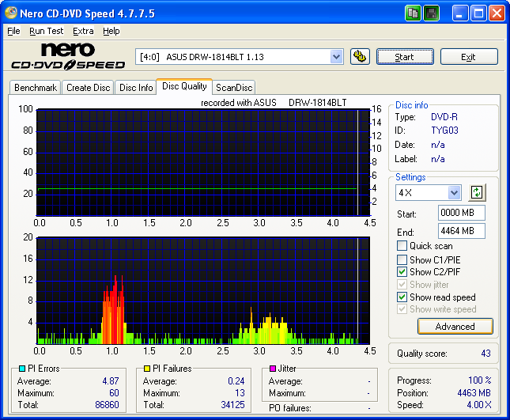Switch to the Create Disc tab

[x=88, y=88]
